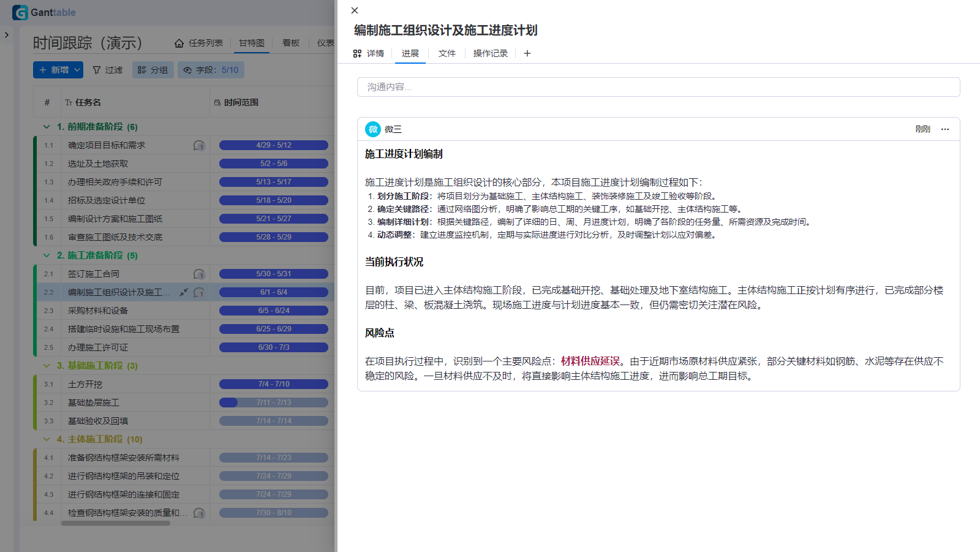Image resolution: width=980 pixels, height=552 pixels.
Task: Open the 分组 grouping options
Action: point(153,70)
